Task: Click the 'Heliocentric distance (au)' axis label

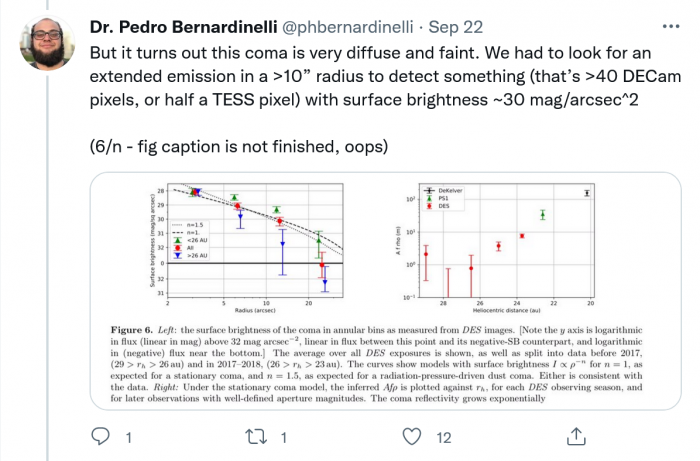Action: 513,310
